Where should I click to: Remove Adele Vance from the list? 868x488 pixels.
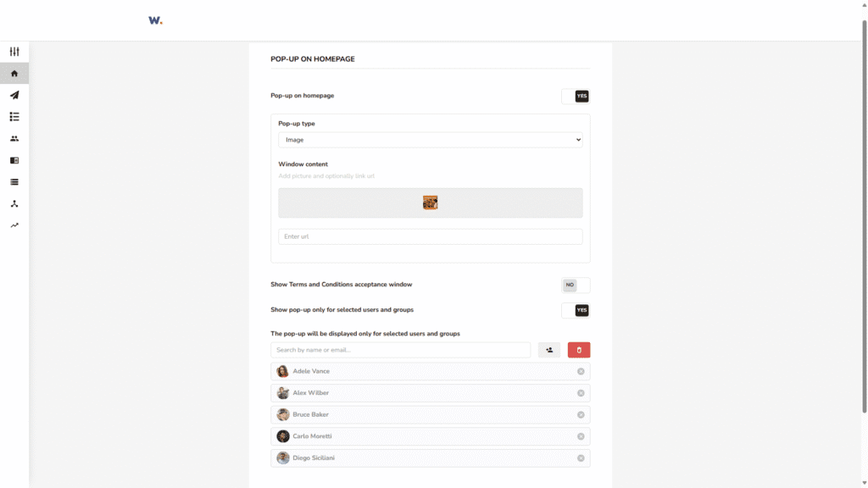click(x=581, y=372)
